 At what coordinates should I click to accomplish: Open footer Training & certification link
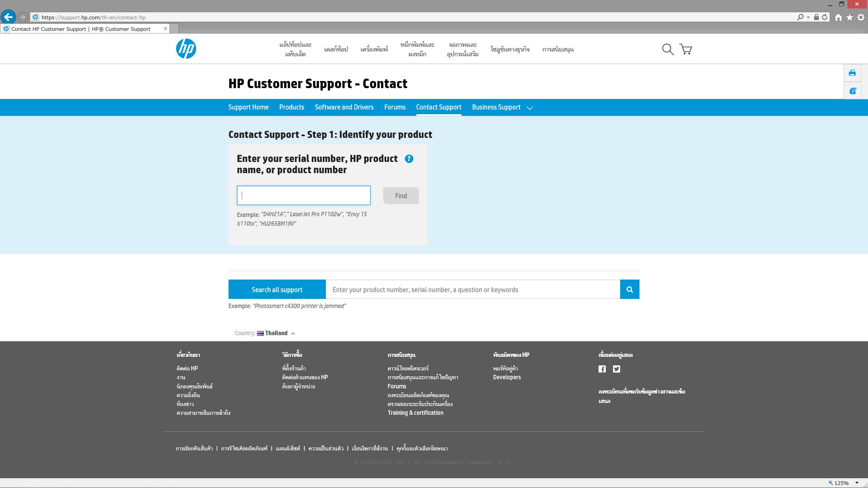pyautogui.click(x=415, y=413)
